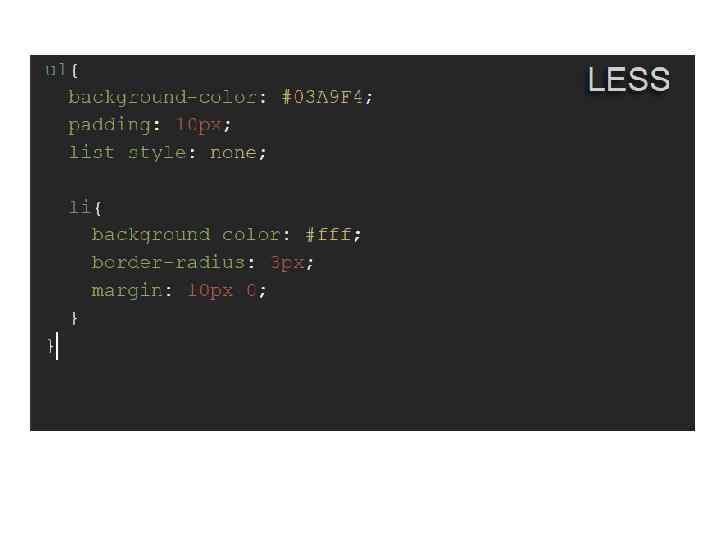
Task: Click the nested li selector
Action: (x=79, y=207)
